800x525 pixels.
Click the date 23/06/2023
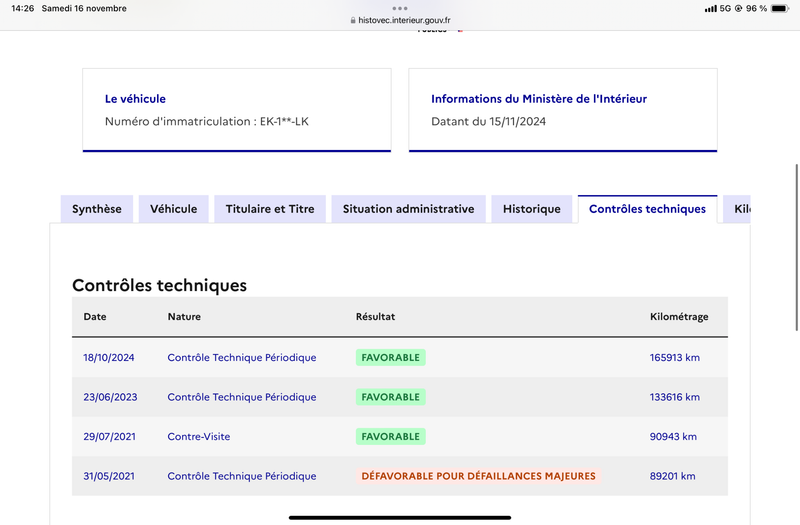point(110,397)
